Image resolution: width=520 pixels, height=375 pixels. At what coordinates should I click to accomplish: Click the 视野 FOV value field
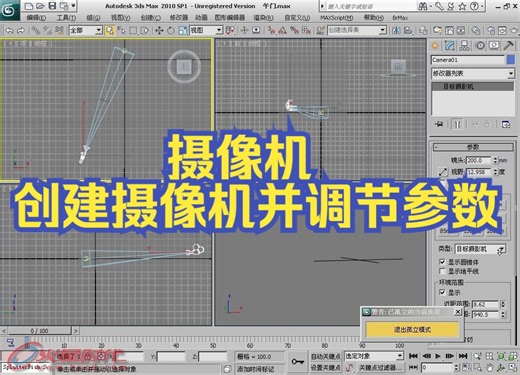coord(479,172)
